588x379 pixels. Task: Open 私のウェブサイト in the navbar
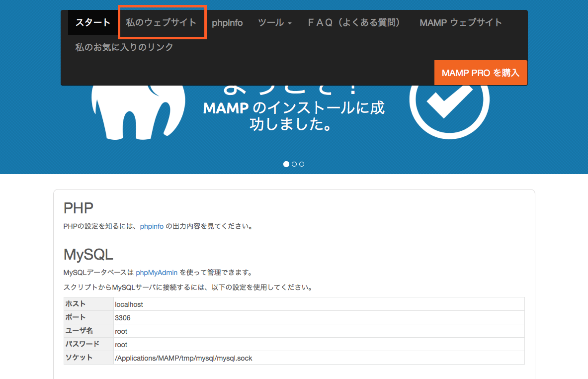[x=162, y=23]
